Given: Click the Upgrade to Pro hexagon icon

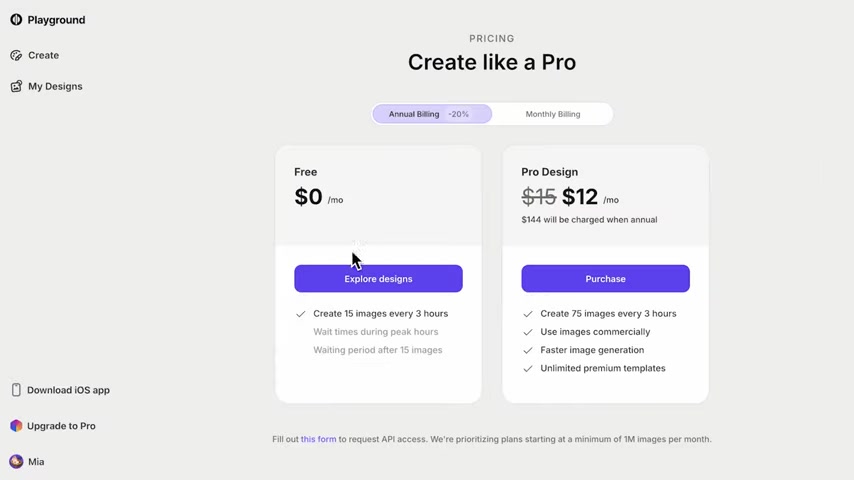Looking at the screenshot, I should point(16,426).
